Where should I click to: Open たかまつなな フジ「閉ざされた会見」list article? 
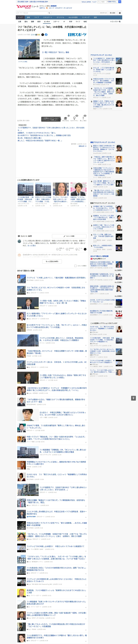pyautogui.click(x=57, y=475)
